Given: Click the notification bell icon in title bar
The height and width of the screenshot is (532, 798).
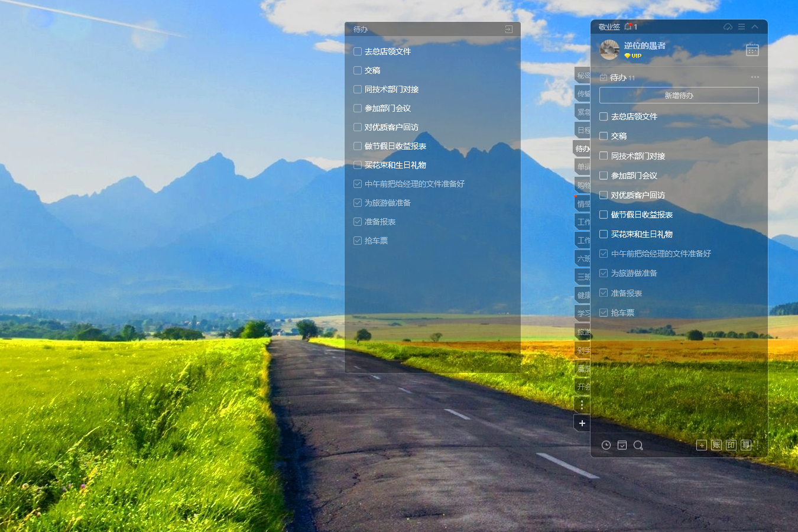Looking at the screenshot, I should 628,27.
